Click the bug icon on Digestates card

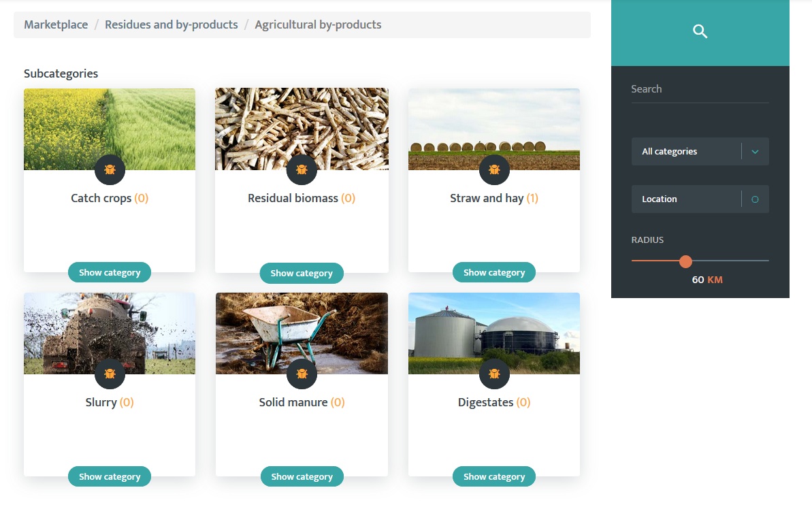pos(495,374)
